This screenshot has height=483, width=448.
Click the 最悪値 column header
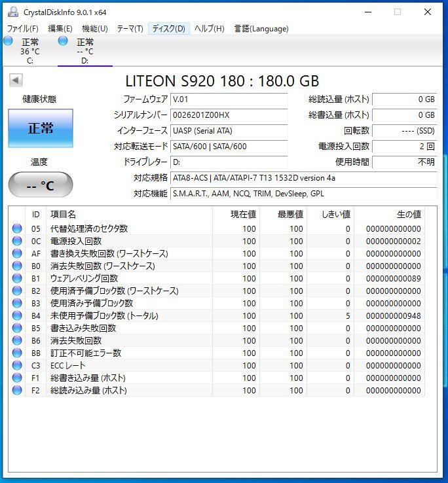click(284, 214)
